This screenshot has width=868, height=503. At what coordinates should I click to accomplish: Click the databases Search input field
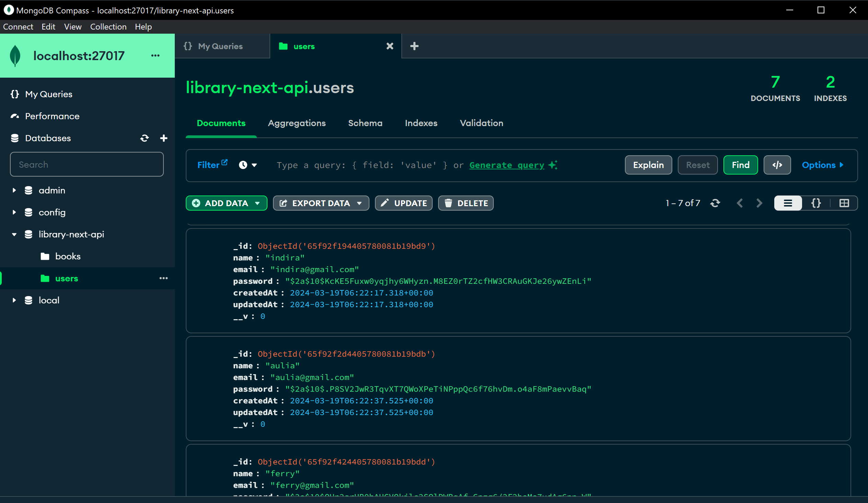[x=87, y=165]
